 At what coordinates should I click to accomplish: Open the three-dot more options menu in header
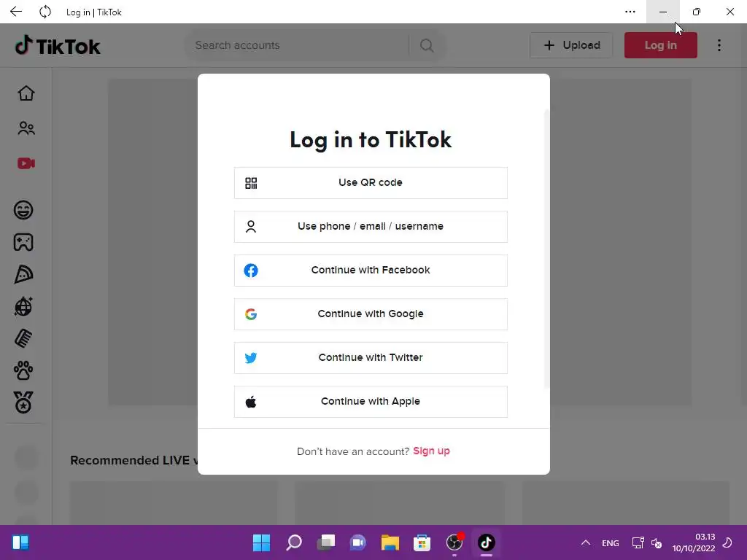click(x=719, y=45)
